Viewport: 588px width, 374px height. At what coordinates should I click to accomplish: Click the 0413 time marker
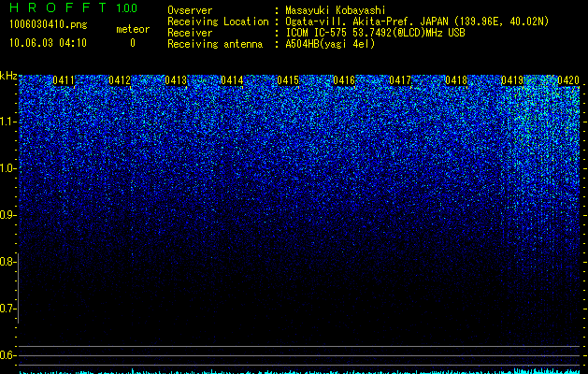(176, 80)
